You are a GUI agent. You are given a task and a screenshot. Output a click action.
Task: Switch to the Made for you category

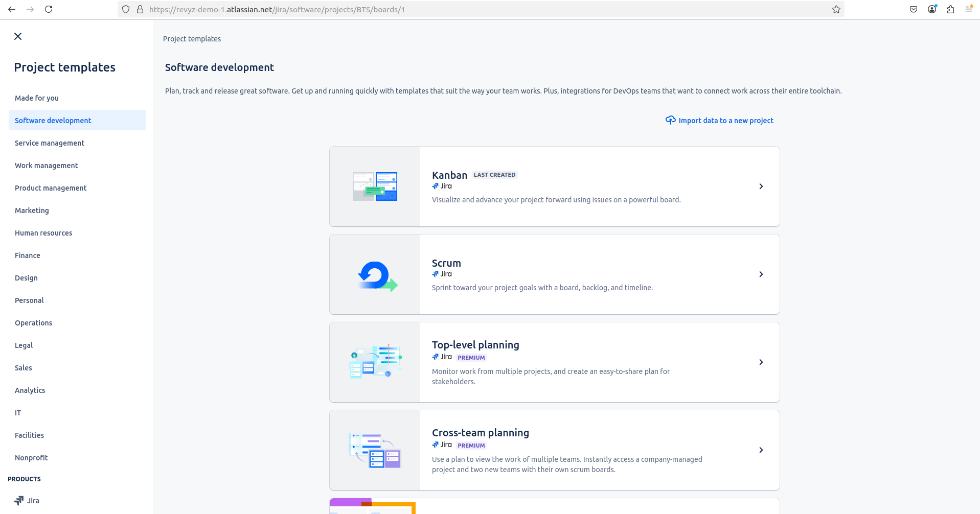click(x=37, y=98)
